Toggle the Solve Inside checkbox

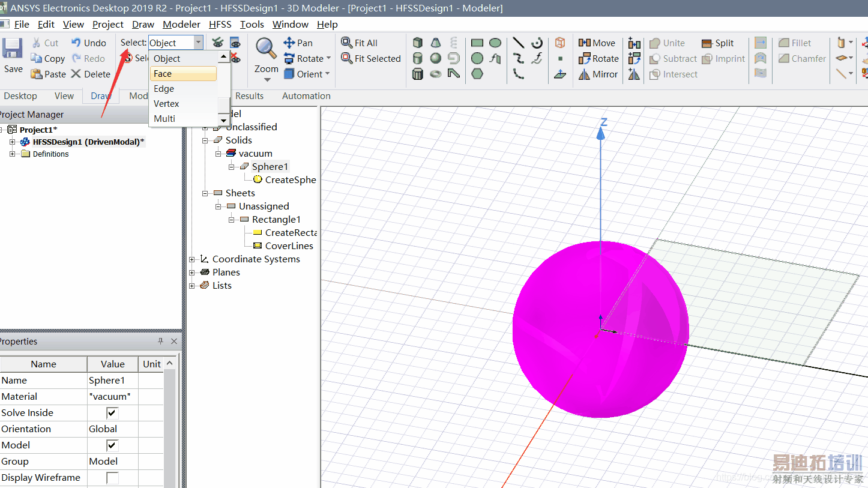point(112,413)
